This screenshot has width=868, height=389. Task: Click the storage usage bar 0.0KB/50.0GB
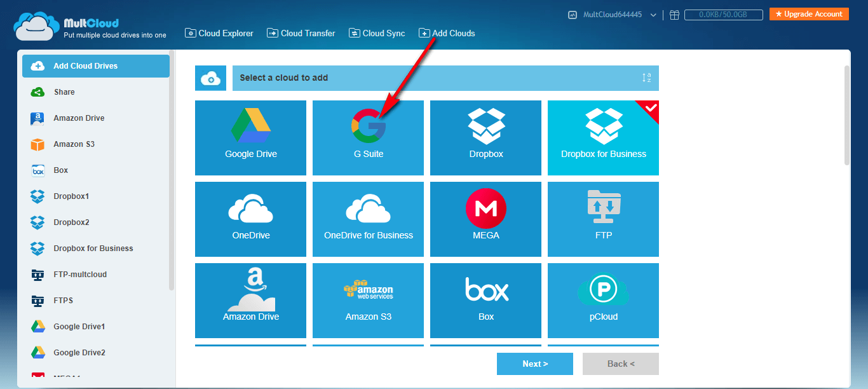pyautogui.click(x=723, y=15)
